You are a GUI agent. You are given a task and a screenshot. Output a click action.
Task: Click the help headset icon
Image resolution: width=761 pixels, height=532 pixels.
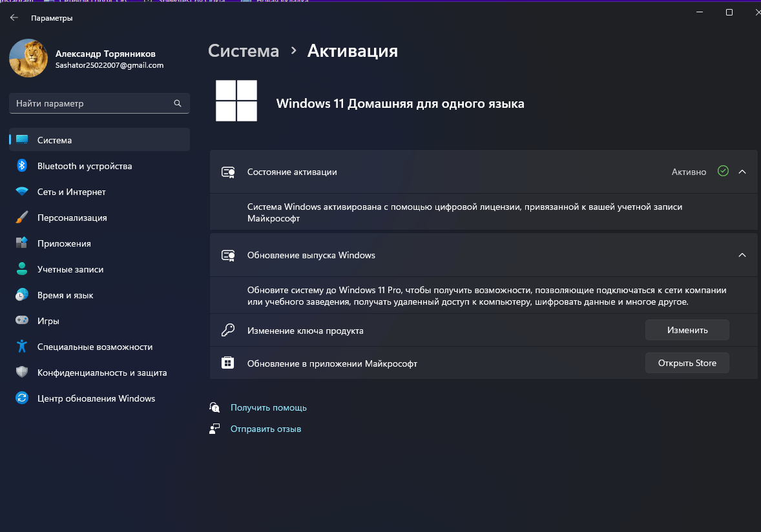click(214, 407)
